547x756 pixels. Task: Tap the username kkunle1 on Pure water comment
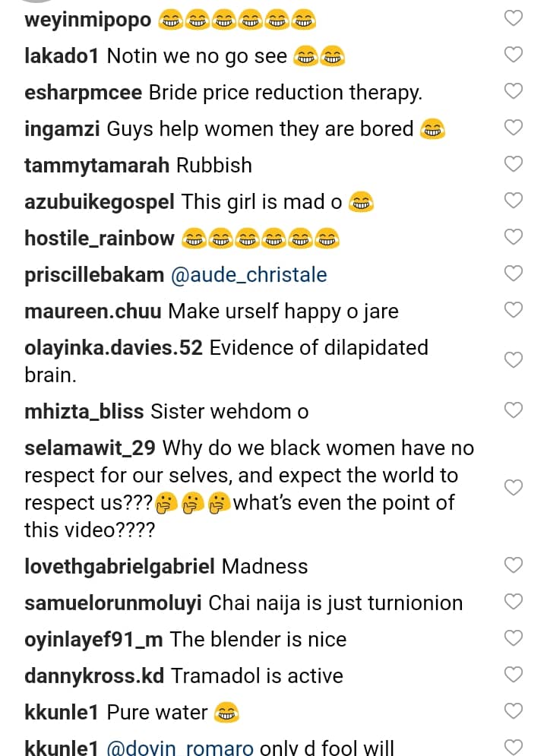(x=61, y=712)
